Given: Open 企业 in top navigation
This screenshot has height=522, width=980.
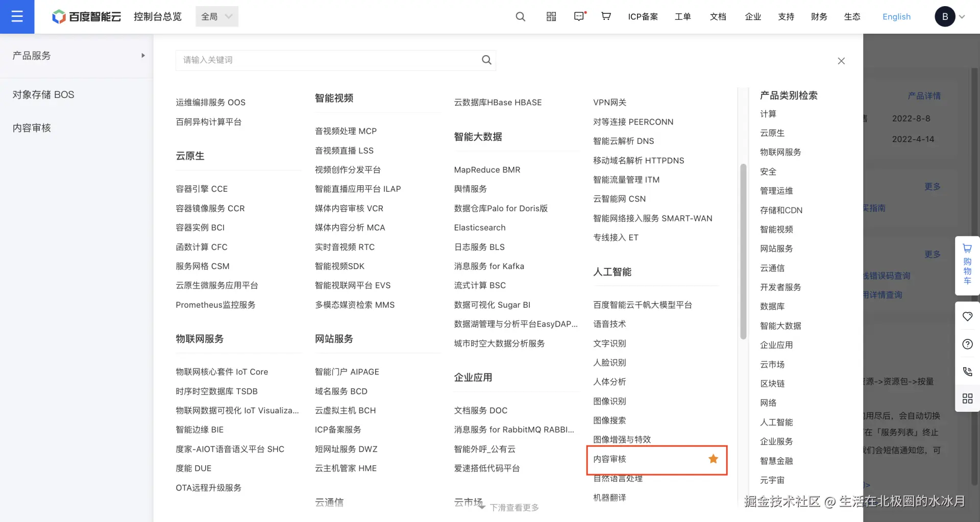Looking at the screenshot, I should 753,17.
